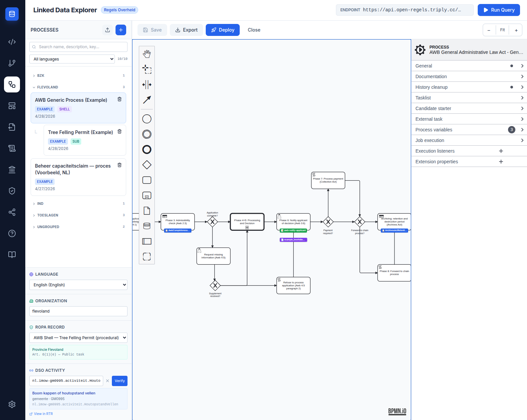
Task: Expand the General properties section
Action: pyautogui.click(x=469, y=66)
